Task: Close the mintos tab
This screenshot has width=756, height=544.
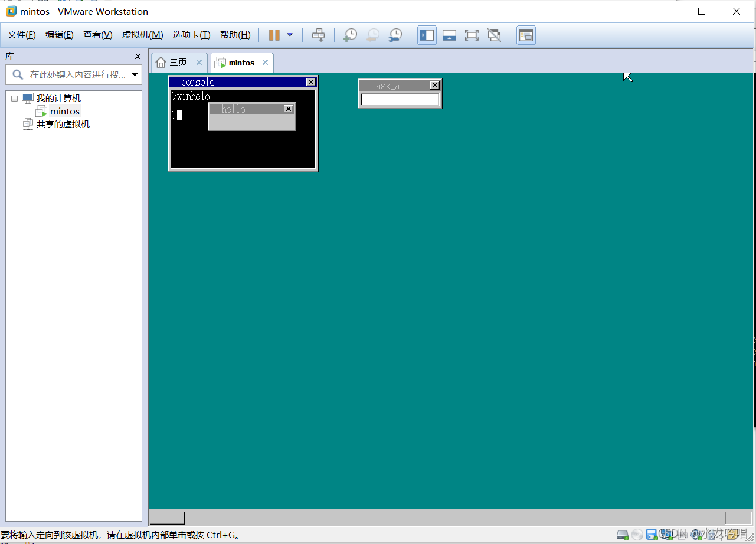Action: pyautogui.click(x=265, y=63)
